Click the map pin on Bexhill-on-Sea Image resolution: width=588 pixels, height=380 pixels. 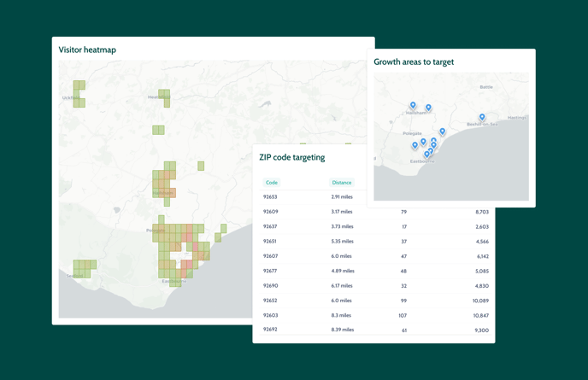[482, 117]
